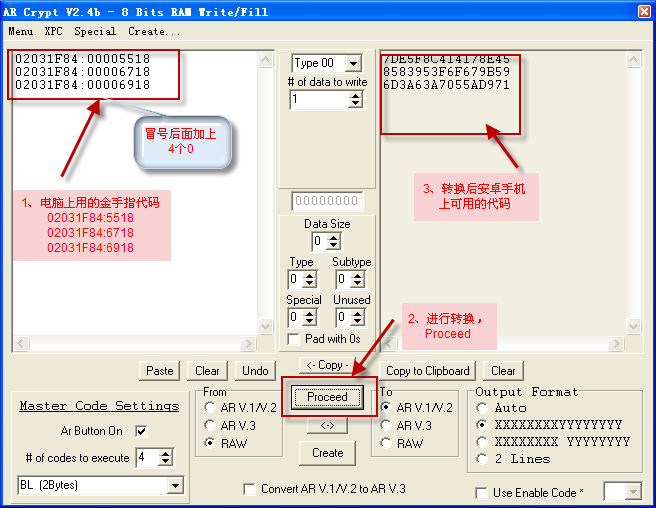Screen dimensions: 656x508
Task: Click input line 02031F84:00006718
Action: 82,72
